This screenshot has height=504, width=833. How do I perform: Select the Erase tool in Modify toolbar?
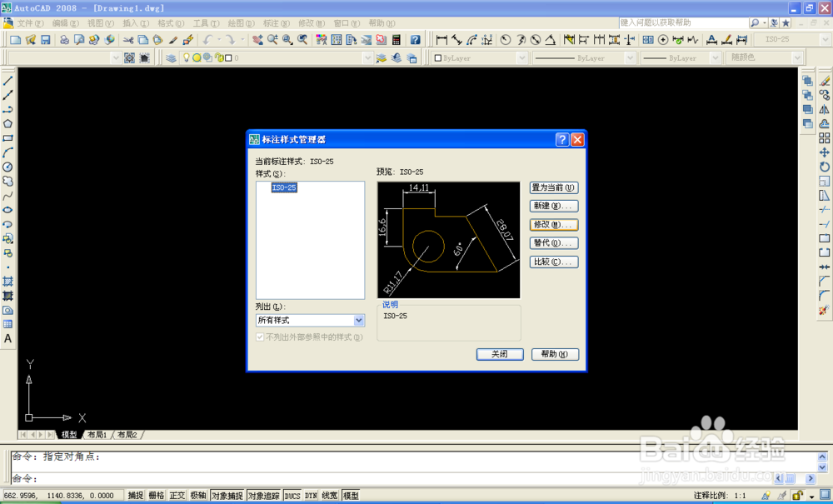(825, 81)
